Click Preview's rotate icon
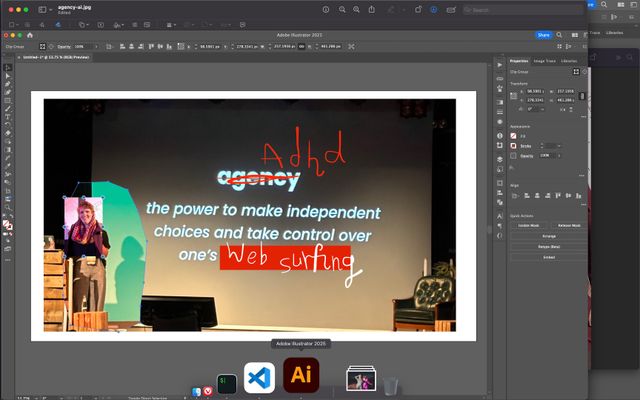Screen dimensions: 640x400 418,9
